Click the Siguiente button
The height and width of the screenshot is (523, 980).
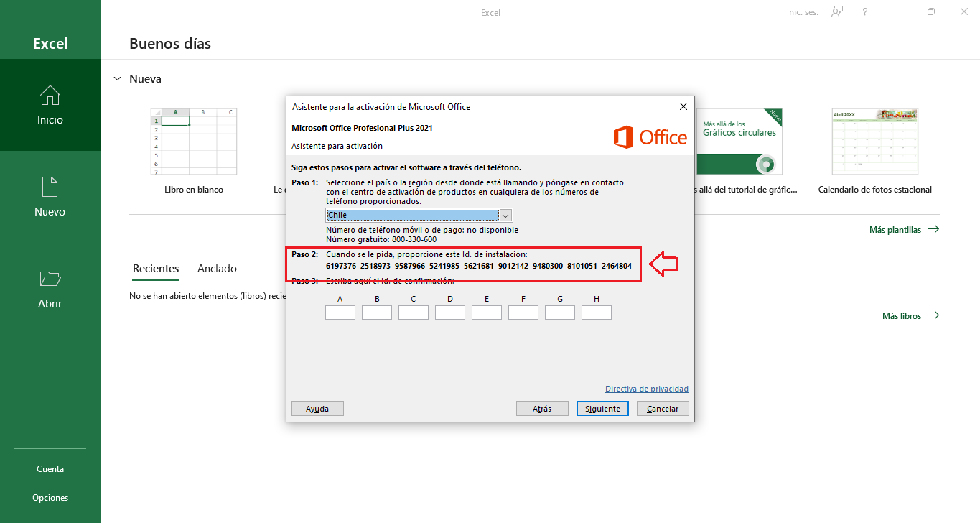(x=602, y=409)
